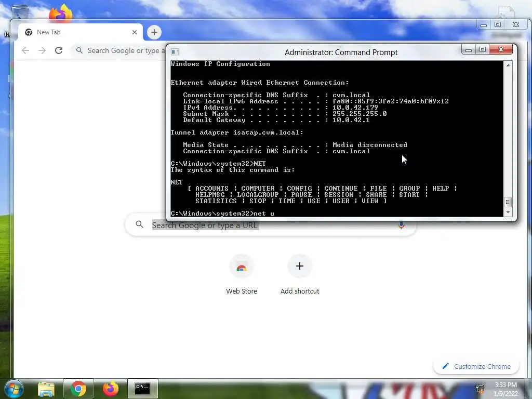Open Windows Explorer from the taskbar
This screenshot has width=532, height=399.
[x=46, y=389]
